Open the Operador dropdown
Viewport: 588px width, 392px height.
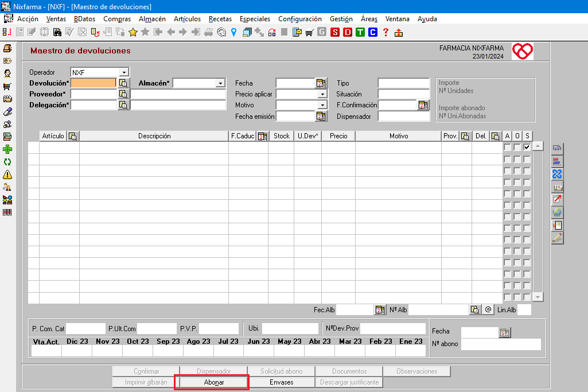pos(124,72)
